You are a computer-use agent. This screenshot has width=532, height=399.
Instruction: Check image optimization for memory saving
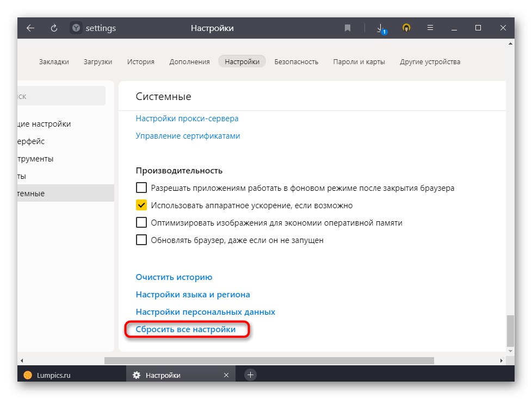141,222
